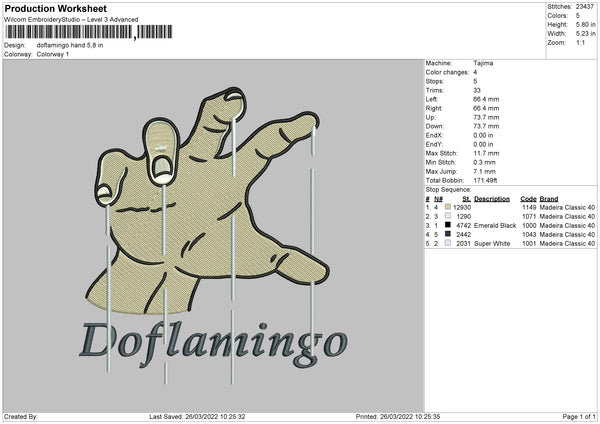Click the Emerald Black color swatch
The height and width of the screenshot is (424, 600).
pos(448,225)
